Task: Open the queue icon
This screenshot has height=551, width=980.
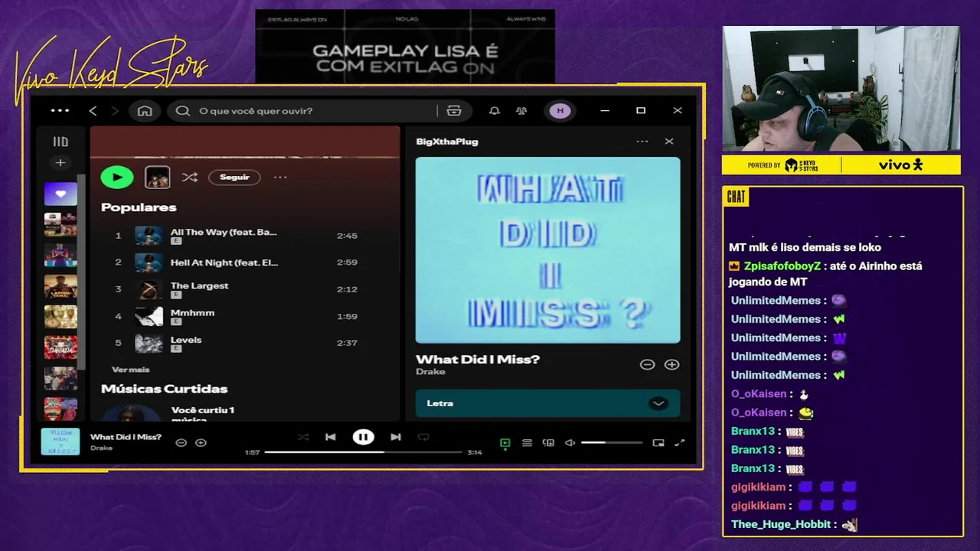Action: (527, 442)
